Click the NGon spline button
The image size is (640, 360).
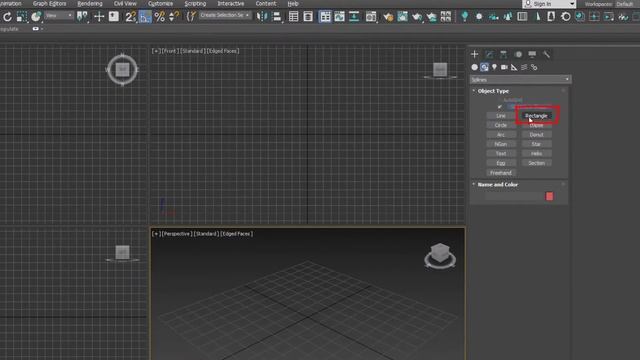(501, 144)
